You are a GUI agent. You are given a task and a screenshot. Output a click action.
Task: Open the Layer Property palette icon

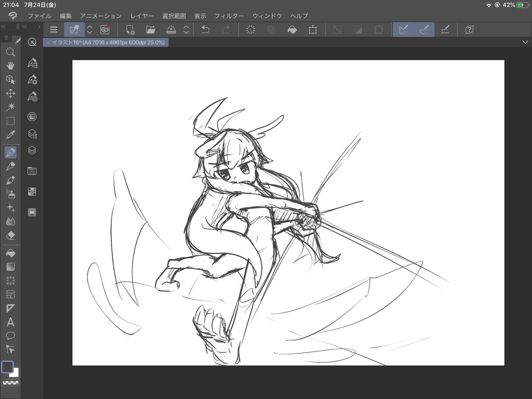point(32,134)
